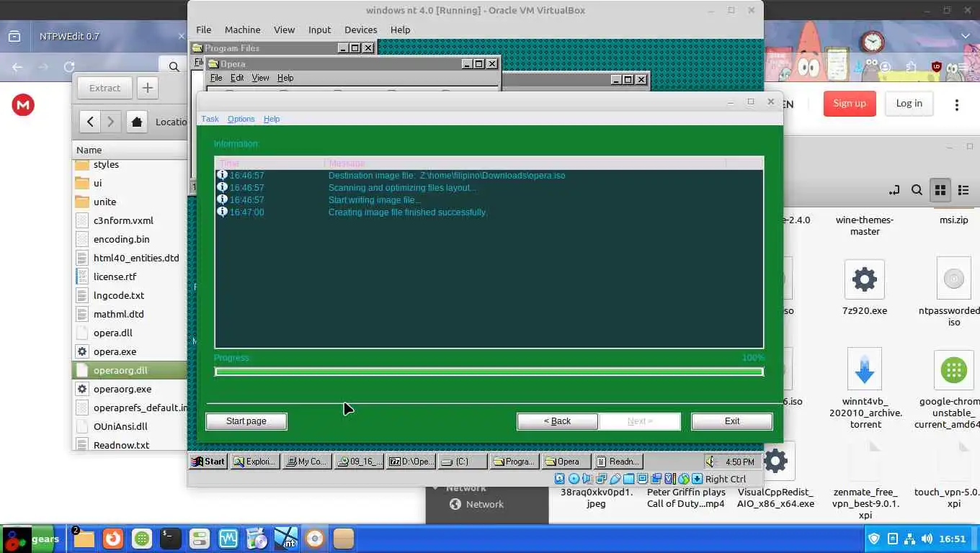Open the Linux file manager taskbar icon

click(x=84, y=539)
